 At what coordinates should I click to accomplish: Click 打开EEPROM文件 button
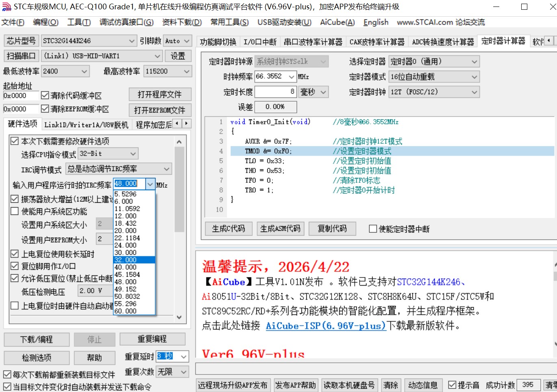point(160,110)
